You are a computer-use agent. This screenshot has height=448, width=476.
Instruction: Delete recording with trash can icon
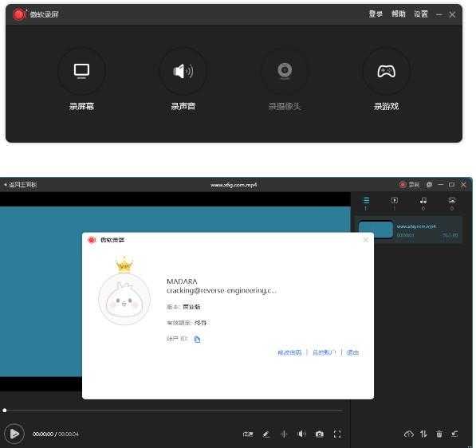(439, 434)
